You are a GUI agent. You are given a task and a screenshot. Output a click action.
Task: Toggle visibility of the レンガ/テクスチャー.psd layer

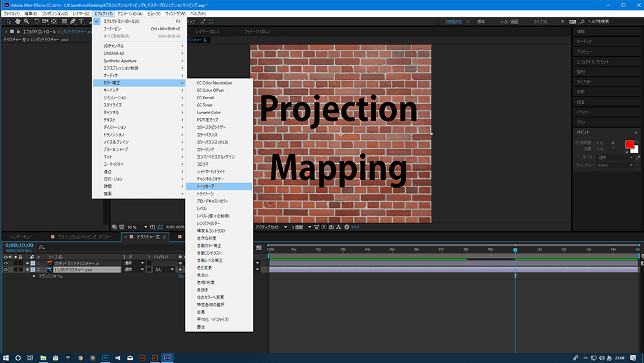[6, 270]
